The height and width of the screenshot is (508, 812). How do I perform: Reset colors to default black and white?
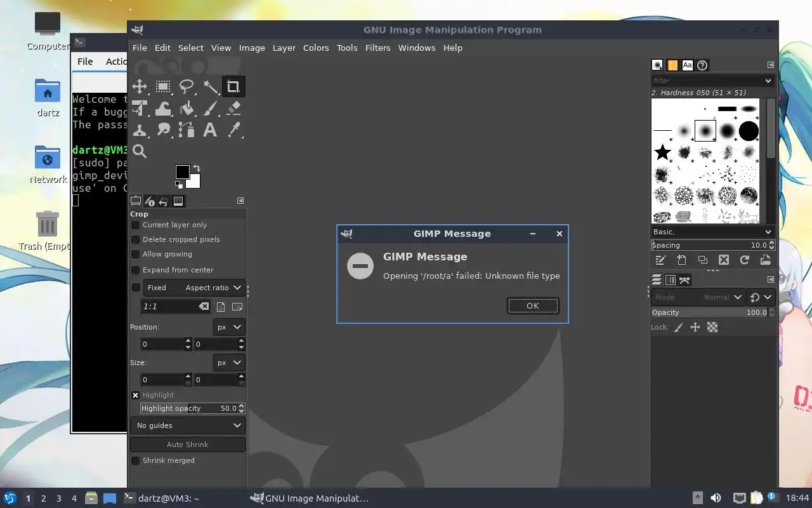pyautogui.click(x=180, y=185)
